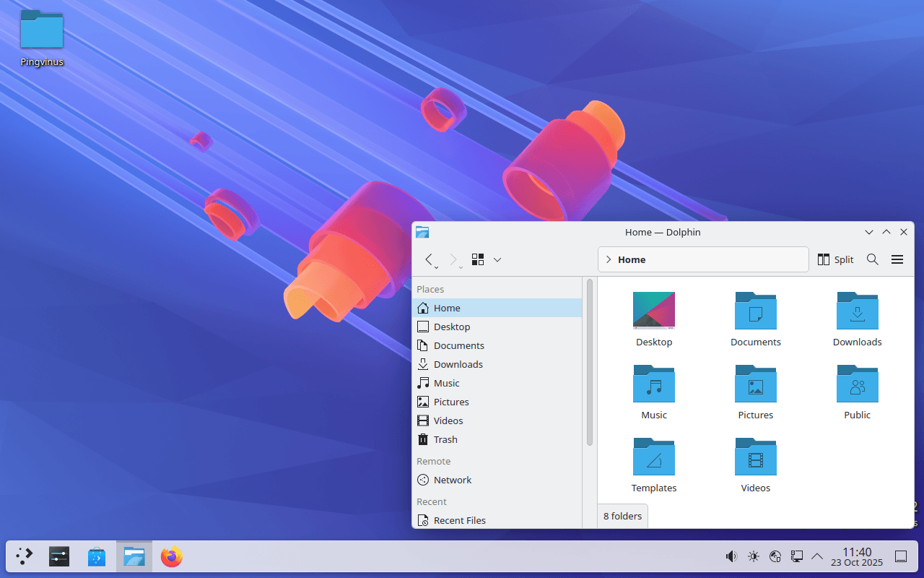The height and width of the screenshot is (578, 924).
Task: Click Home in the Places sidebar
Action: click(x=447, y=308)
